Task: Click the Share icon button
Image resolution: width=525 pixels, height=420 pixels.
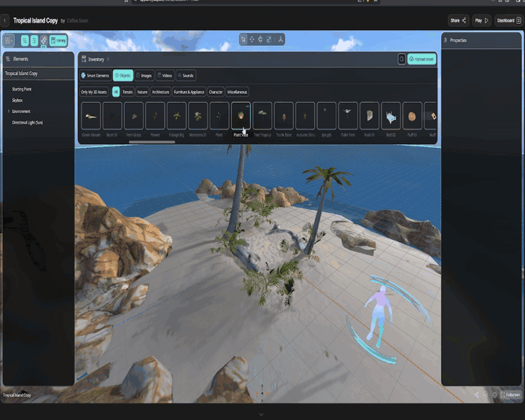Action: pyautogui.click(x=464, y=20)
